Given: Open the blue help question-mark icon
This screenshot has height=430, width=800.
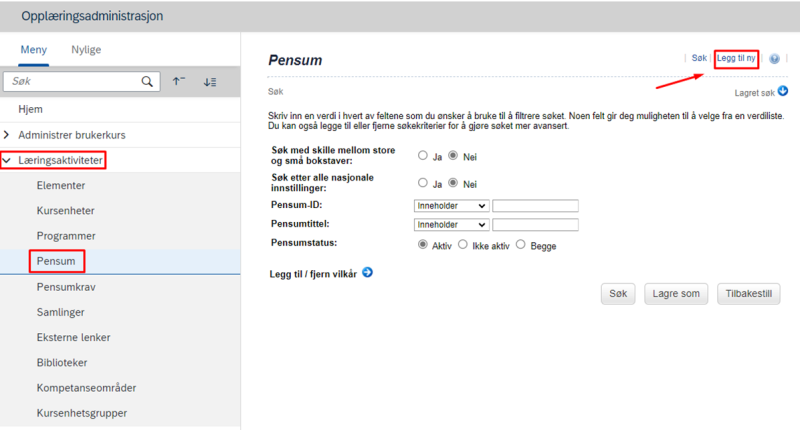Looking at the screenshot, I should pos(774,59).
